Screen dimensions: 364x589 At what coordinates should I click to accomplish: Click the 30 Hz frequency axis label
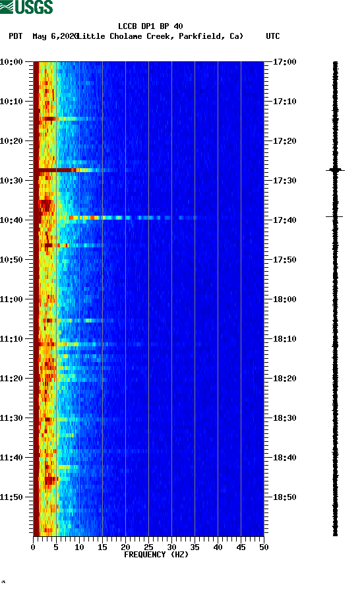tap(171, 547)
